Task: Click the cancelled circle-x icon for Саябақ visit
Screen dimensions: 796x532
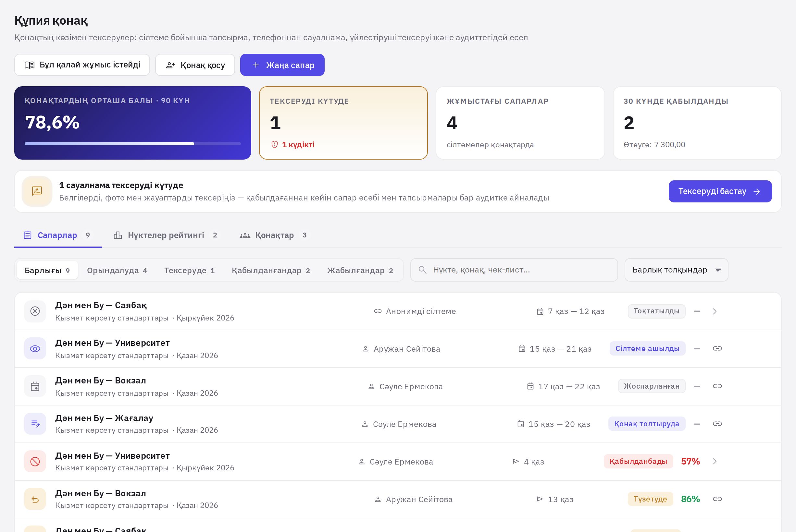Action: pyautogui.click(x=35, y=311)
